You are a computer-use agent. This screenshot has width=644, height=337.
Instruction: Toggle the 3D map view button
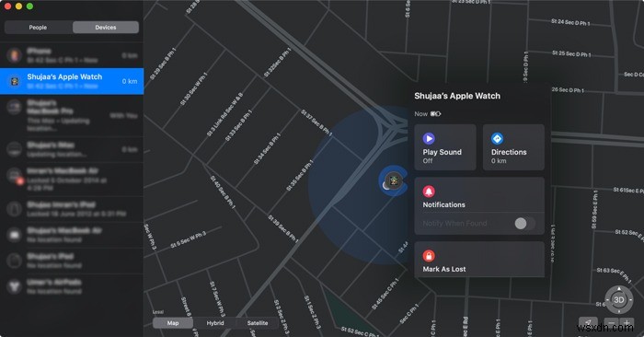(618, 300)
